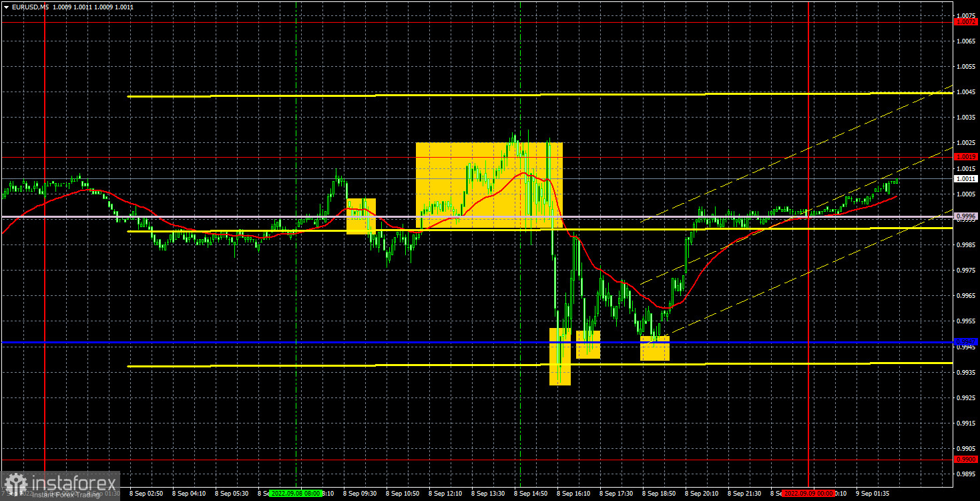Click the 8 Sep 17:30 time label
980x501 pixels.
(x=616, y=493)
